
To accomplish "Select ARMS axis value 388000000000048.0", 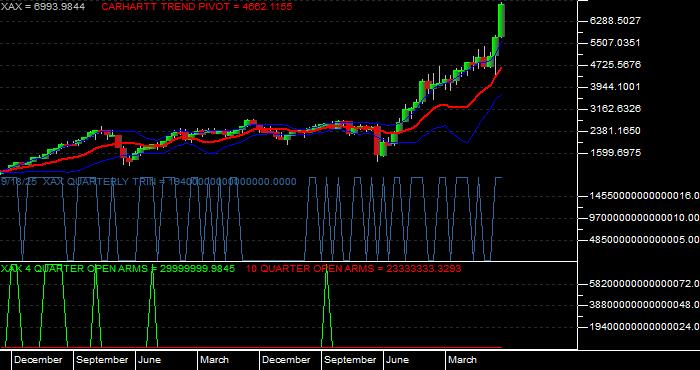I will pos(644,305).
